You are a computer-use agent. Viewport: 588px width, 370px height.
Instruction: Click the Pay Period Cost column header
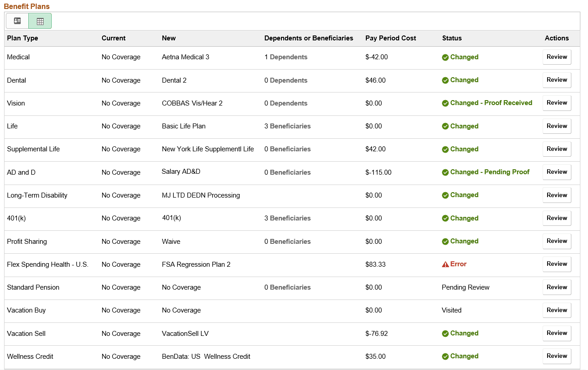(x=390, y=38)
